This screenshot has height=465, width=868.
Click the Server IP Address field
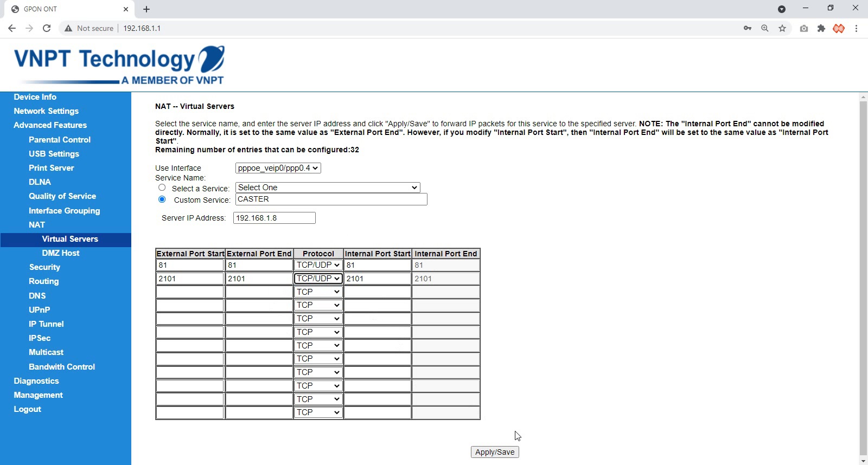coord(274,218)
